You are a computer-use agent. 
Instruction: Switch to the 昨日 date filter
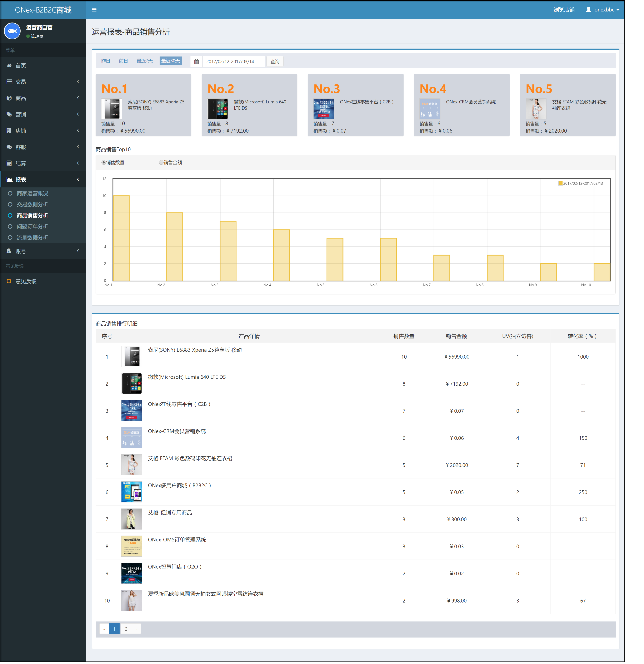(106, 61)
